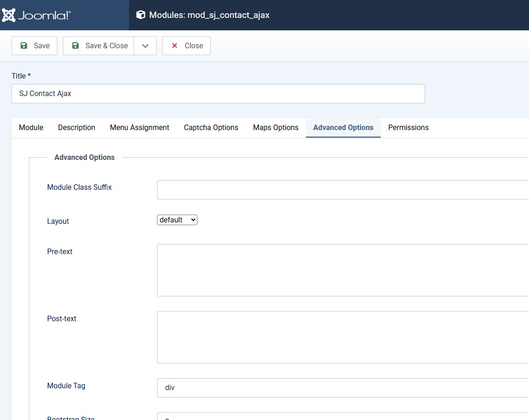Click into the Pre-text textarea
This screenshot has height=420, width=529.
(343, 270)
